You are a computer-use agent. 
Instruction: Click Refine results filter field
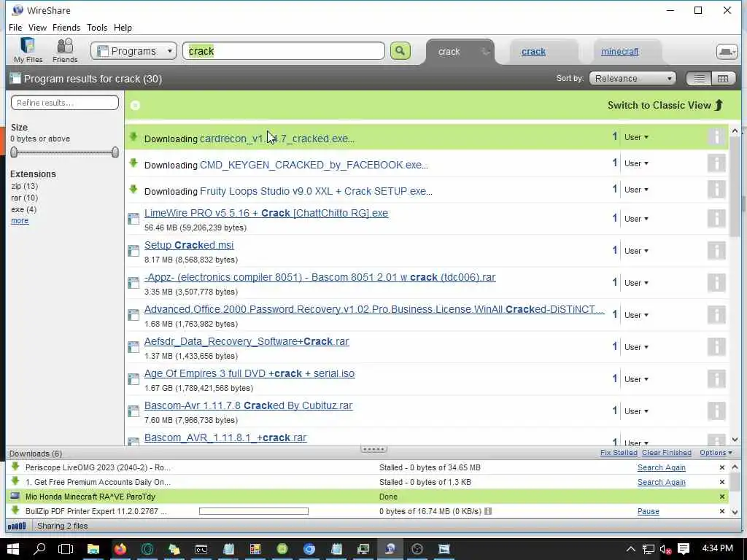(65, 102)
